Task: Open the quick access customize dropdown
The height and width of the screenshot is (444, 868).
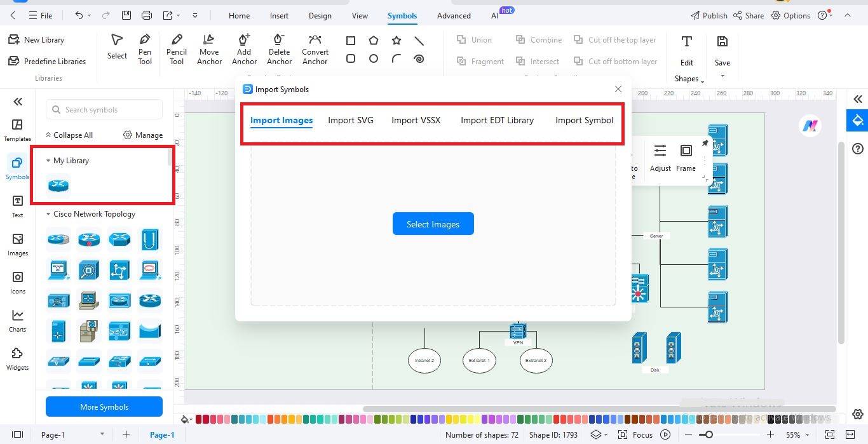Action: coord(195,15)
